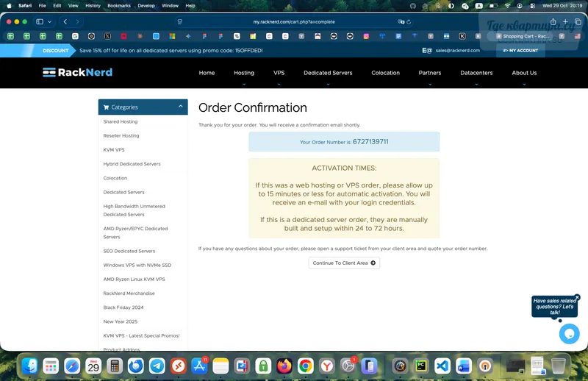The image size is (588, 381).
Task: Show tab overview icon
Action: tap(578, 22)
